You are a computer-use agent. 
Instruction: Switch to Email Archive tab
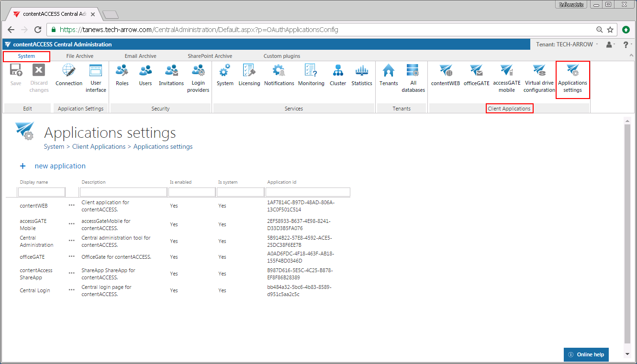140,56
